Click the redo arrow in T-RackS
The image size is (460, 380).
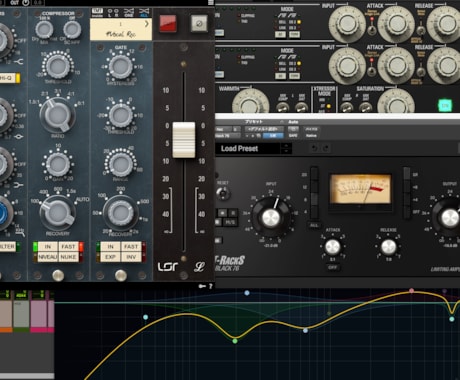[326, 148]
